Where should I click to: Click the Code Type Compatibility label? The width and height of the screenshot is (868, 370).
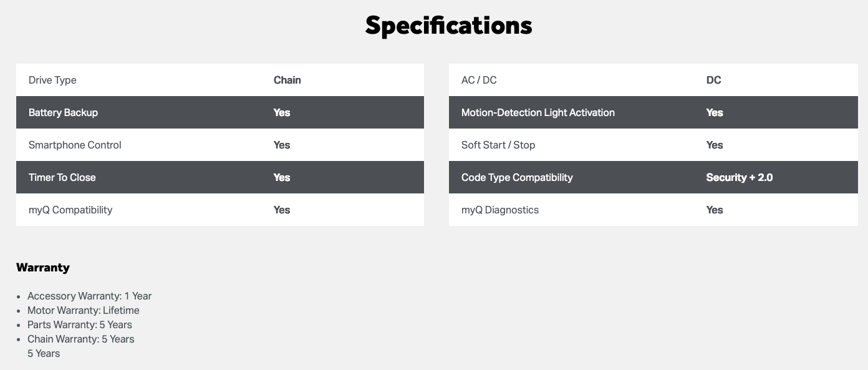(x=516, y=177)
